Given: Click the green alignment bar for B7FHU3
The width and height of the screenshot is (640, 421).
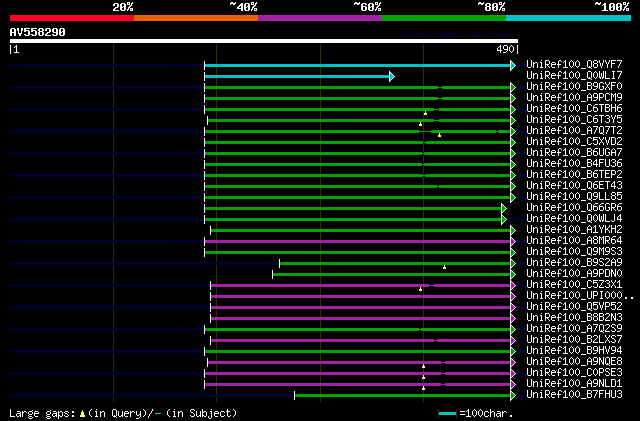Looking at the screenshot, I should click(x=405, y=396).
